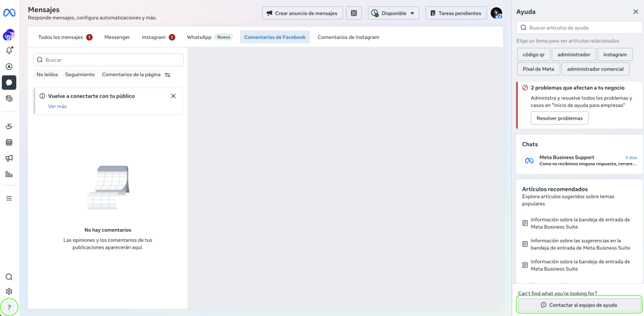Open the Content posts icon in sidebar
This screenshot has height=316, width=644.
click(x=9, y=99)
